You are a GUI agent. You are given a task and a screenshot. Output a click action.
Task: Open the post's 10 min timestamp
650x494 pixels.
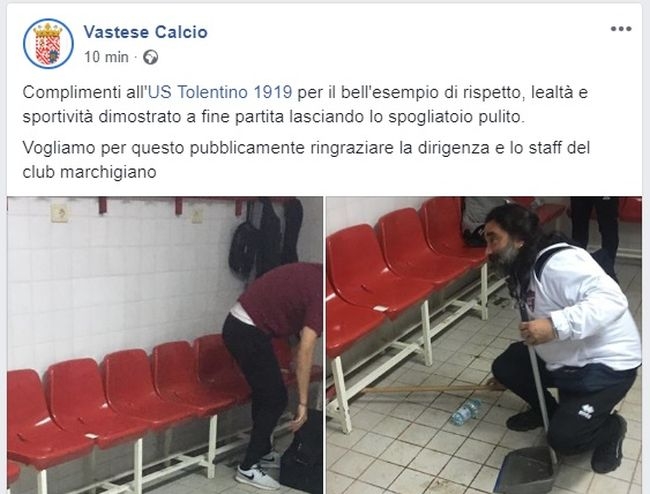[106, 57]
